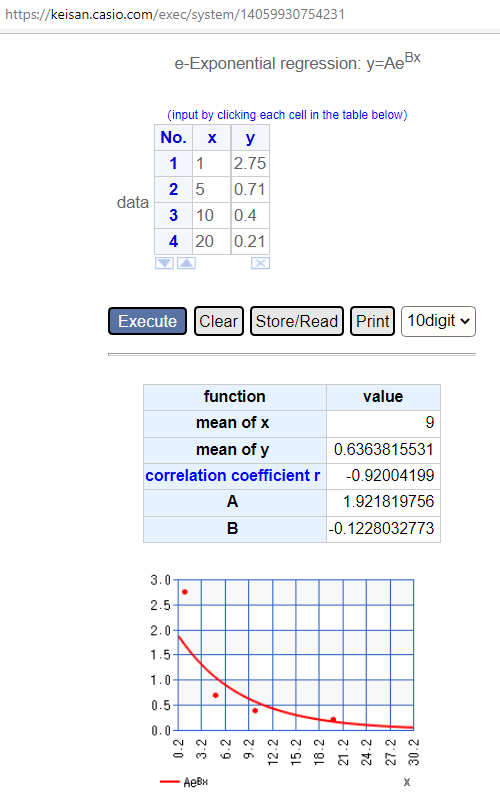Edit y cell containing 0.21
Image resolution: width=500 pixels, height=804 pixels.
pos(250,242)
